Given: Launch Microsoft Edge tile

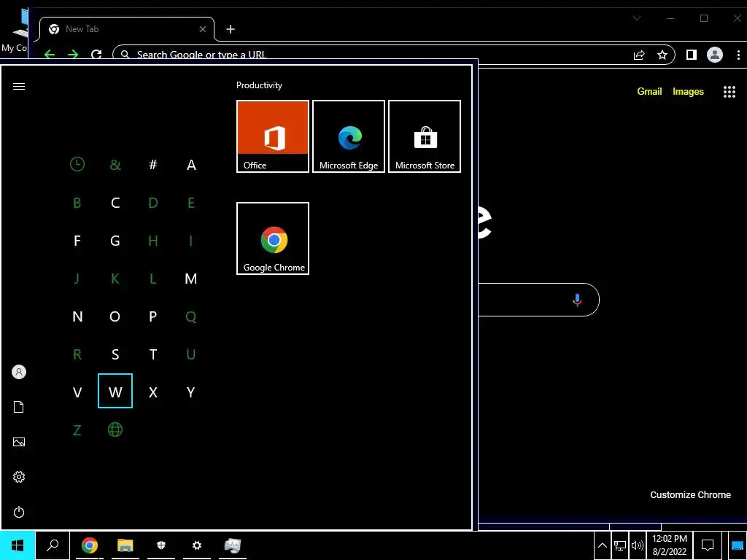Looking at the screenshot, I should pos(348,136).
